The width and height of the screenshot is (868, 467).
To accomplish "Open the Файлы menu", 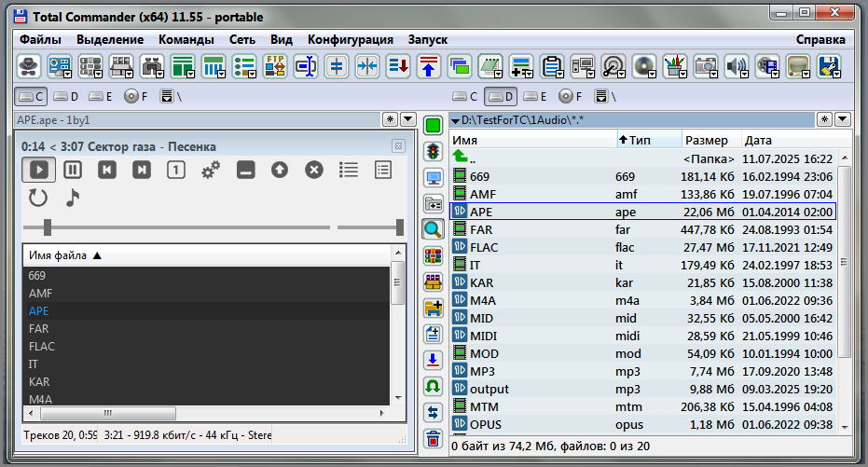I will (x=40, y=40).
